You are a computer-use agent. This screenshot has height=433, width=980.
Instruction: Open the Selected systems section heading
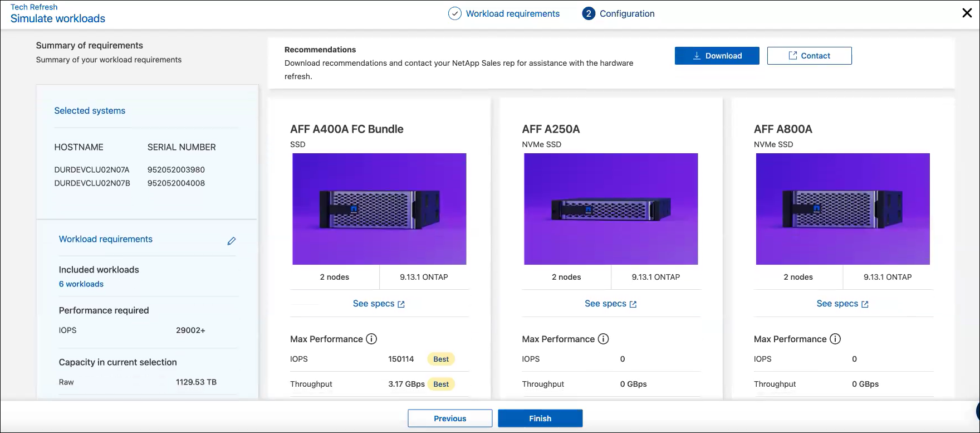point(90,111)
